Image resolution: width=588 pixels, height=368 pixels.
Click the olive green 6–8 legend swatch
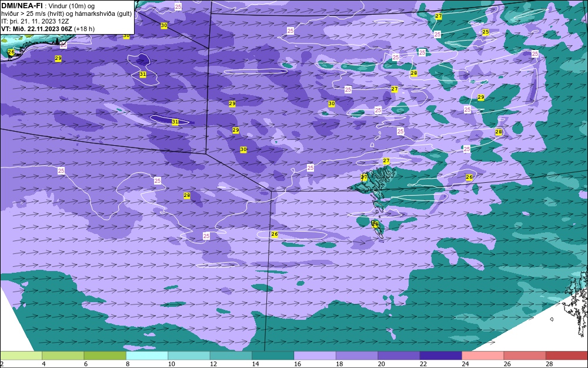[105, 356]
